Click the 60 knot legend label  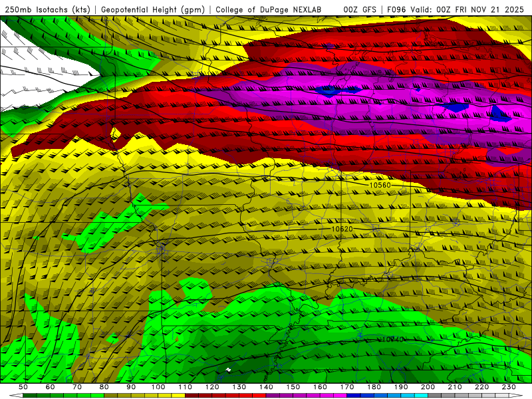click(51, 387)
